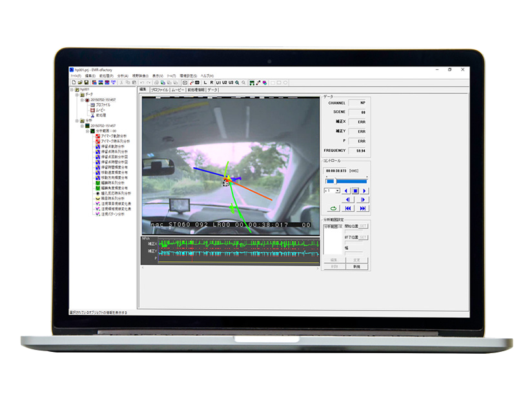Click SET button next to 開始位置

tap(363, 227)
